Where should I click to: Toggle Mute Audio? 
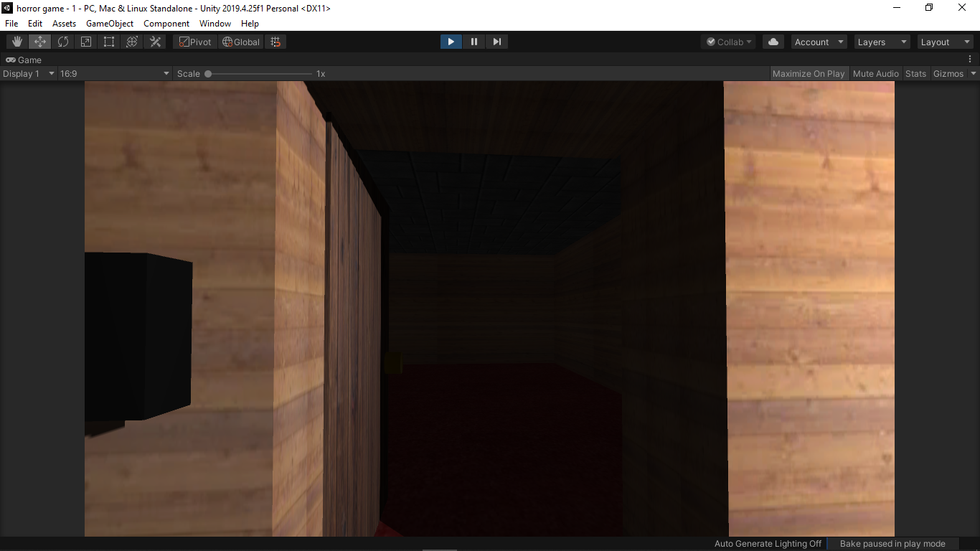[x=875, y=73]
